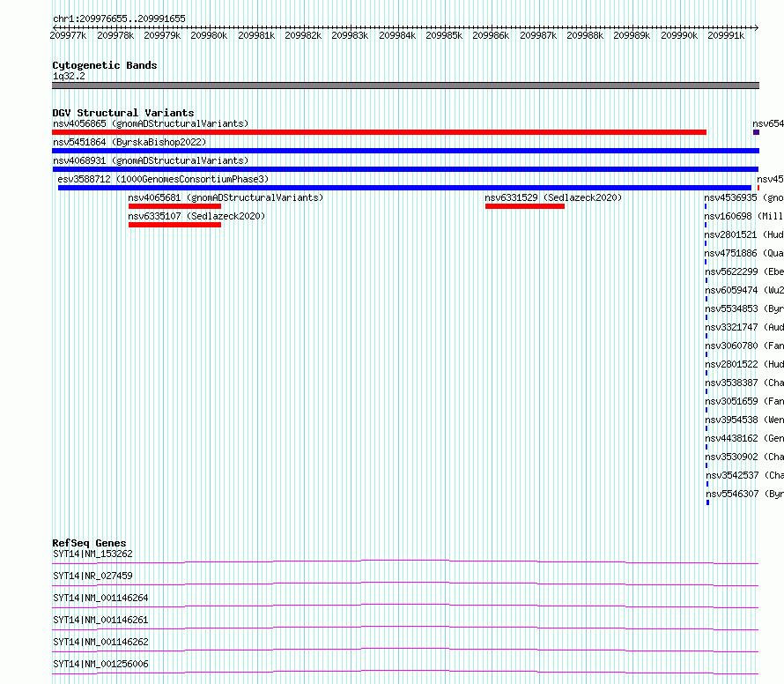784x684 pixels.
Task: Click the 209977k ruler tick label
Action: pos(68,35)
